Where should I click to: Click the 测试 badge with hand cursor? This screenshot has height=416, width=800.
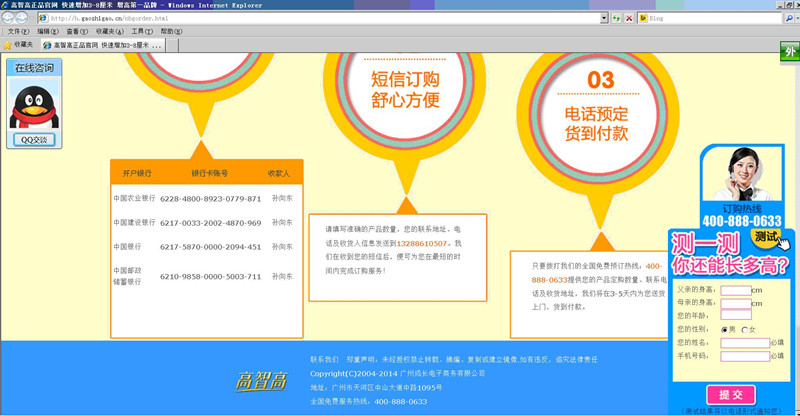click(768, 237)
